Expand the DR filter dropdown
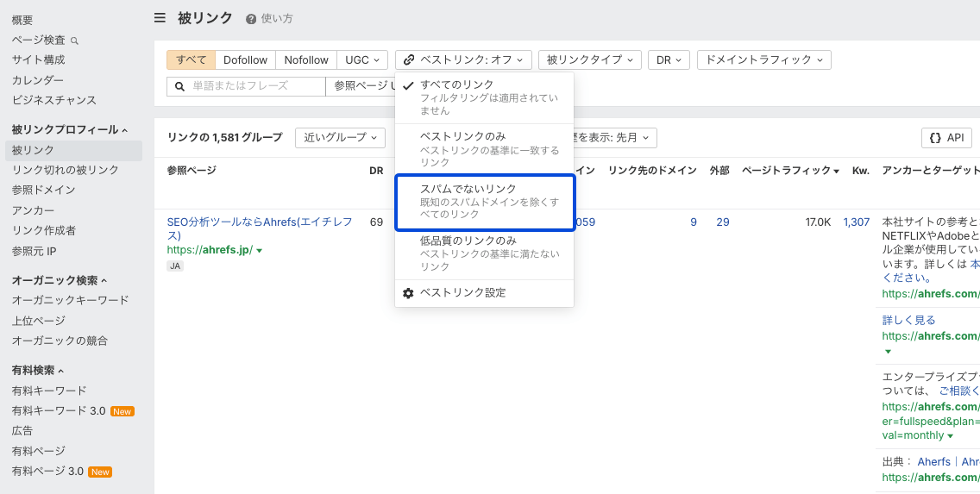 pyautogui.click(x=668, y=60)
